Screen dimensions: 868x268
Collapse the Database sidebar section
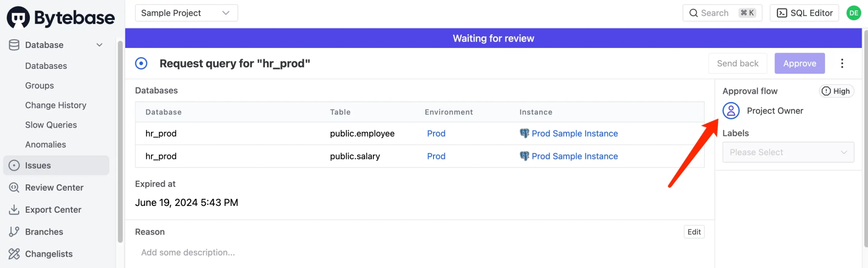point(99,45)
